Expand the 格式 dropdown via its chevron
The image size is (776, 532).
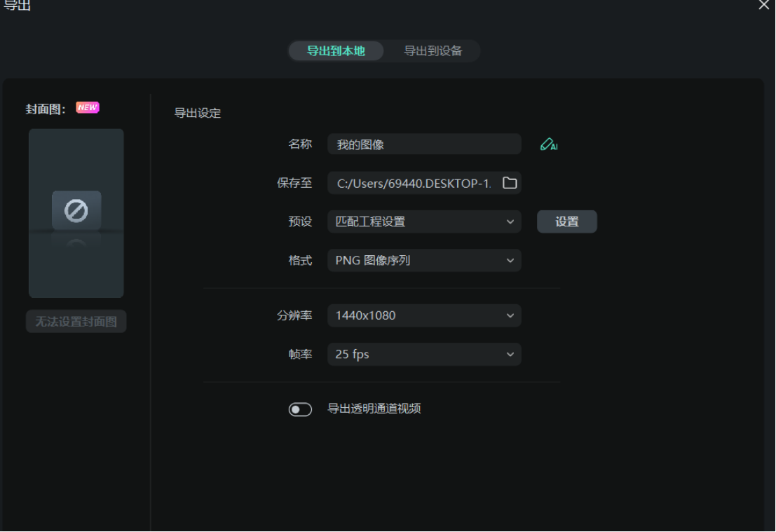pyautogui.click(x=510, y=260)
